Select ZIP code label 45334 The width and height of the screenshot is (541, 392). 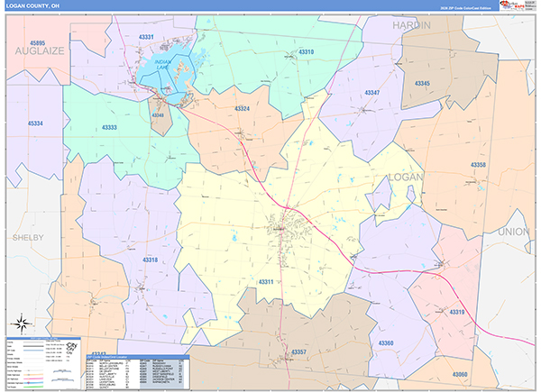point(35,123)
